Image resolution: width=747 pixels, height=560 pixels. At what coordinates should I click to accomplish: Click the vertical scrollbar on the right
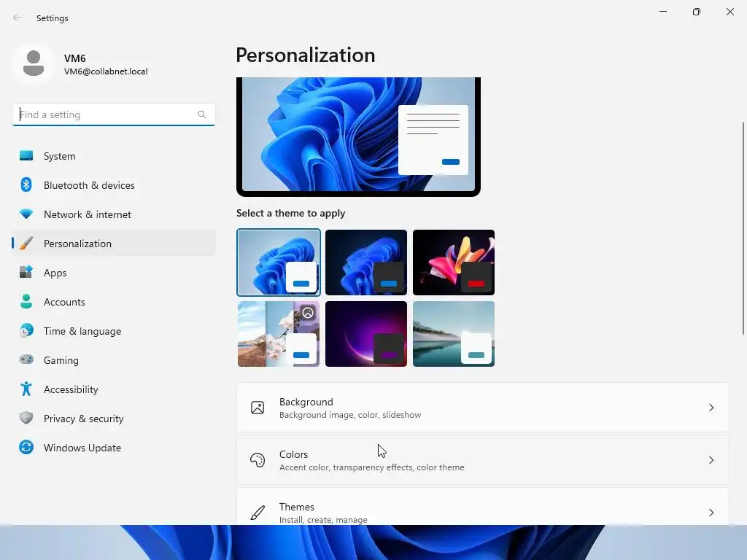[743, 228]
